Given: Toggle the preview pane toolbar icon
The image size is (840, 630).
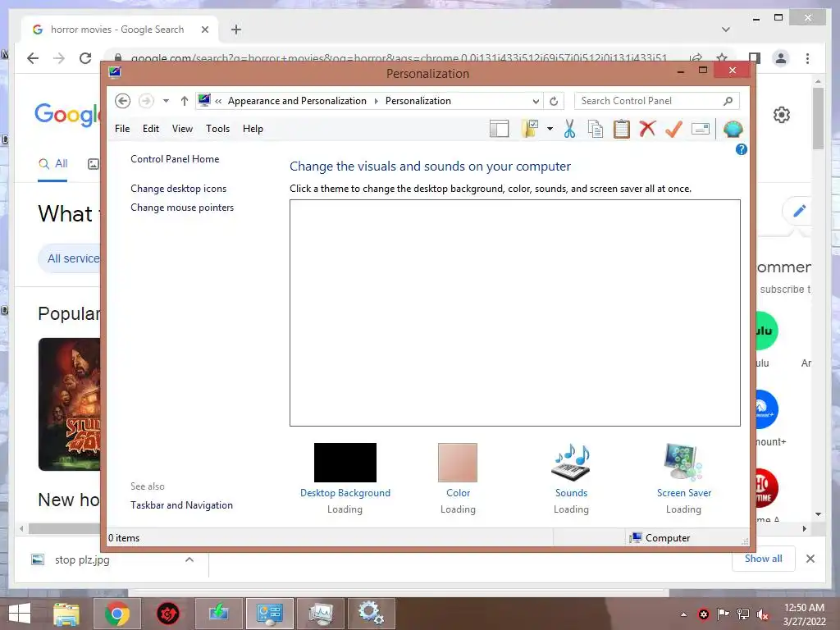Looking at the screenshot, I should [x=500, y=129].
